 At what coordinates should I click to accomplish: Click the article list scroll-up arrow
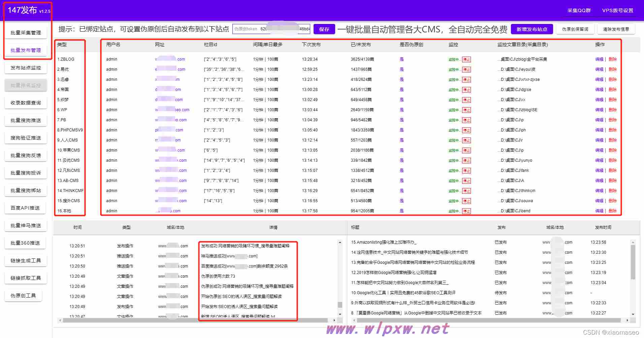pos(633,242)
